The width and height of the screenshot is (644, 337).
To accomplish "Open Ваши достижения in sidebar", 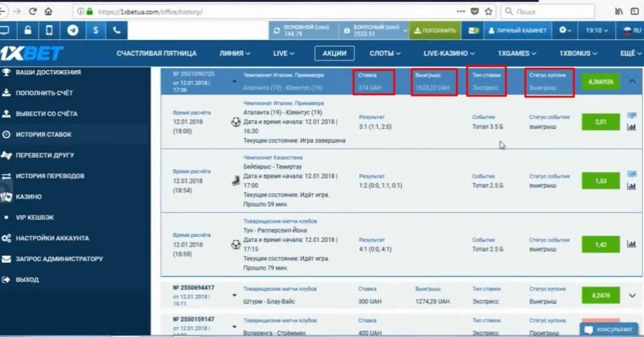I will [x=48, y=72].
